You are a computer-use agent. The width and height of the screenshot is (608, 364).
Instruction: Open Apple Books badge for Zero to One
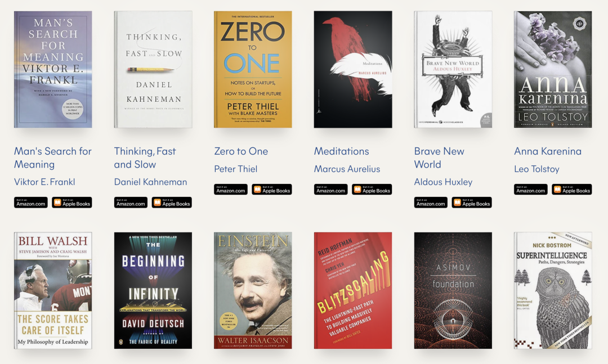(x=272, y=190)
